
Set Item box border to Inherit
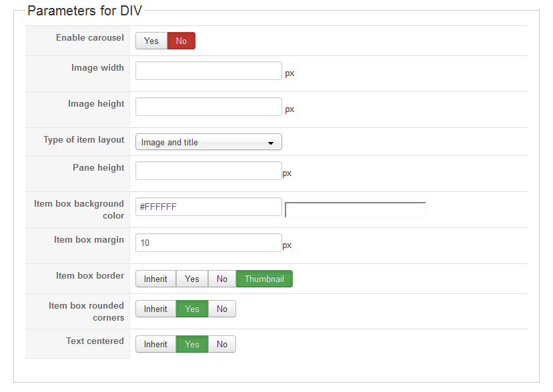[155, 279]
